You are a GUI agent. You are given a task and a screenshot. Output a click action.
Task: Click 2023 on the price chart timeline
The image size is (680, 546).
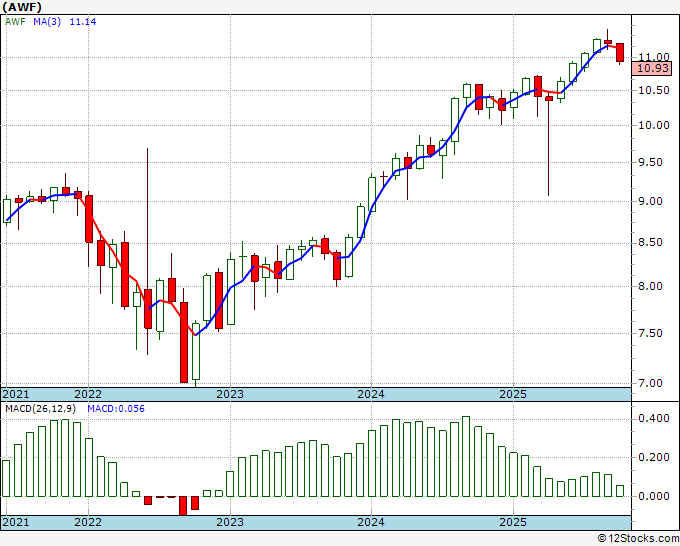[230, 394]
